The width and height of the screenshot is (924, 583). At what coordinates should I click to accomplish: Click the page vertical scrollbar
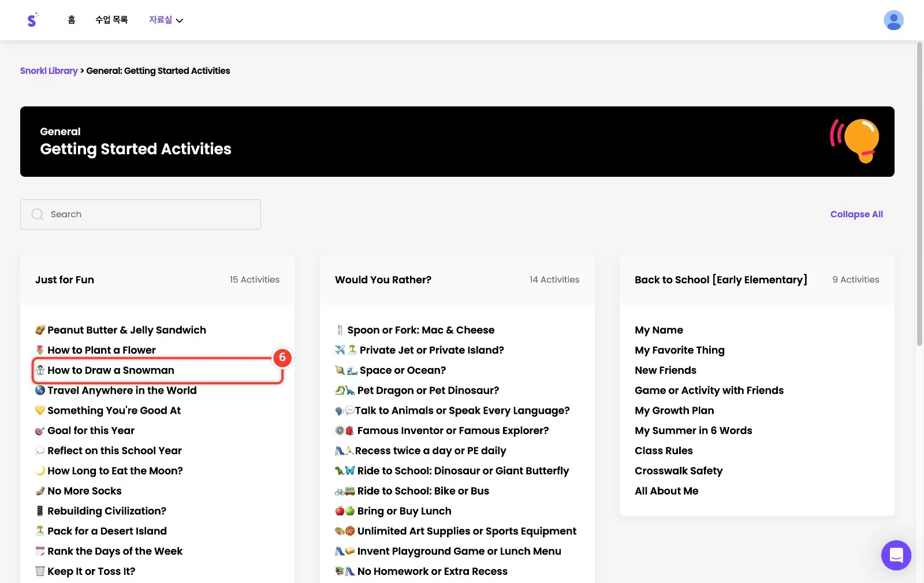coord(919,194)
